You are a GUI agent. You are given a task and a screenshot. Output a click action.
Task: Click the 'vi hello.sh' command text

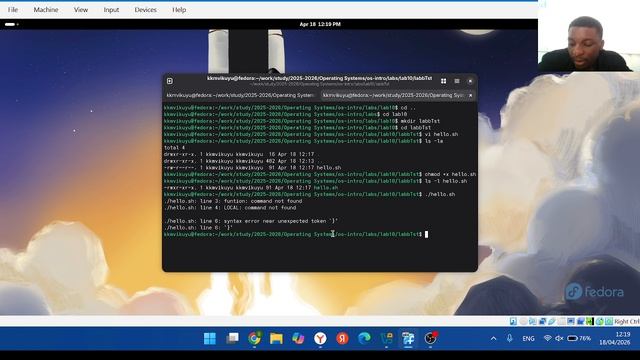[441, 134]
